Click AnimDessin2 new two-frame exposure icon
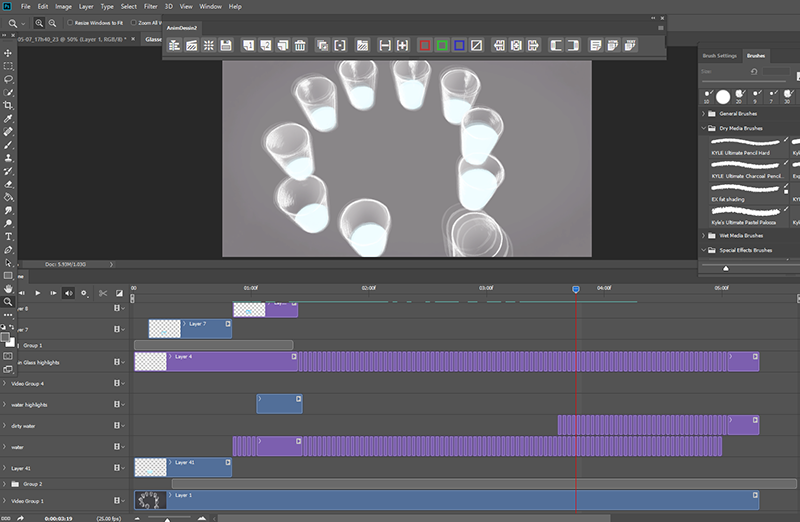 266,45
